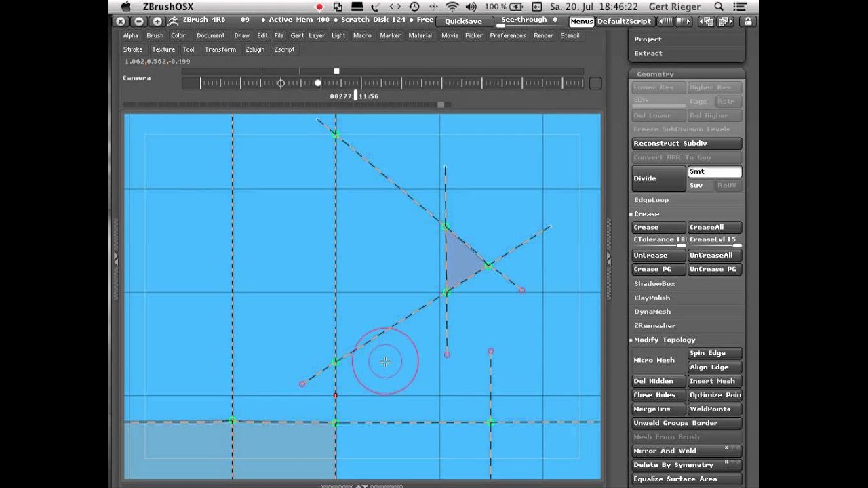Click the Close Holes button
The image size is (868, 488).
pyautogui.click(x=658, y=395)
